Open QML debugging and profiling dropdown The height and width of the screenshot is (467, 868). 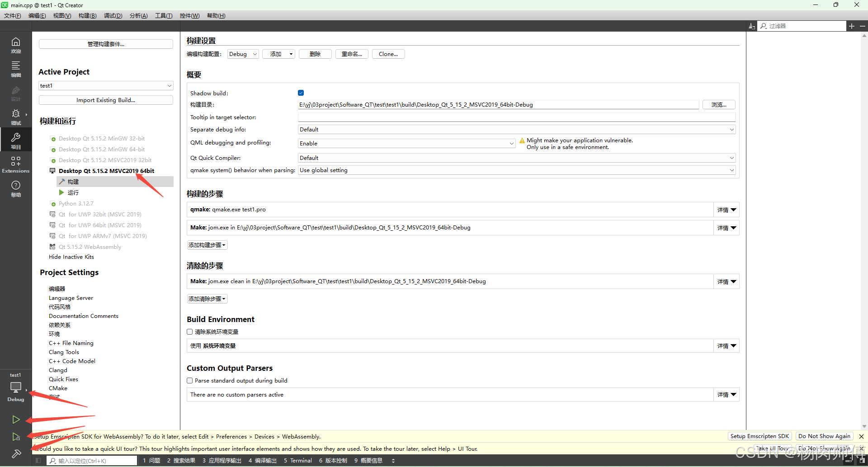click(407, 143)
